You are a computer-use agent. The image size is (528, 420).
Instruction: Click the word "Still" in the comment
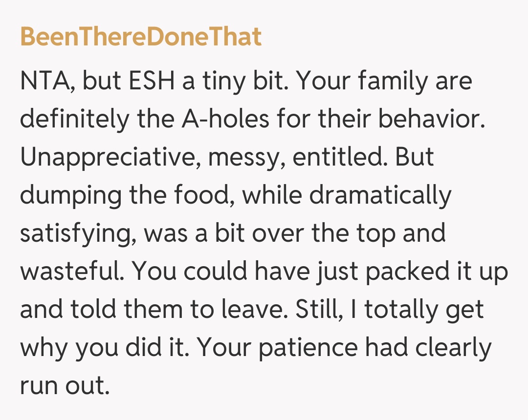pos(311,311)
